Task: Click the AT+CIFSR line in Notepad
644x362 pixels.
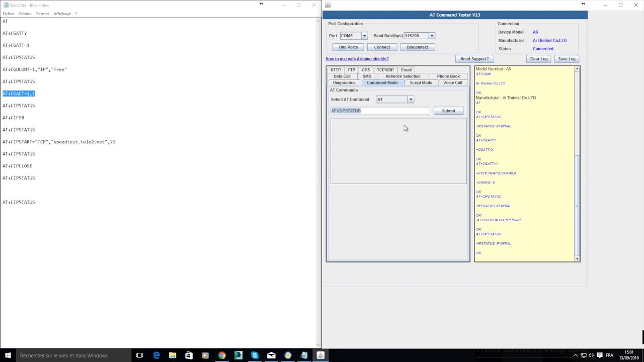Action: click(x=13, y=118)
